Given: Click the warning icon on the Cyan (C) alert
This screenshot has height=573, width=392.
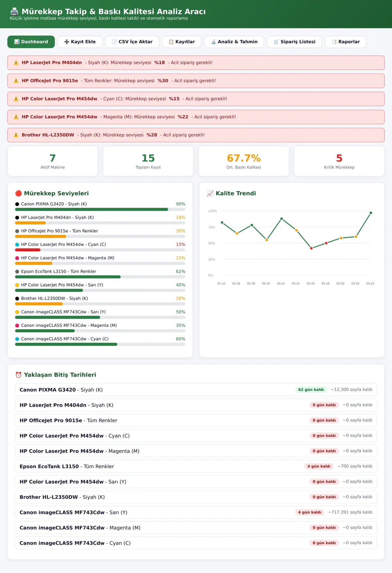Looking at the screenshot, I should (16, 99).
